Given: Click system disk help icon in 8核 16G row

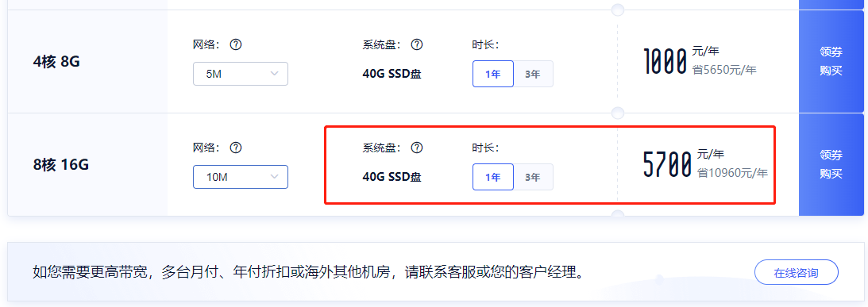Looking at the screenshot, I should point(417,148).
